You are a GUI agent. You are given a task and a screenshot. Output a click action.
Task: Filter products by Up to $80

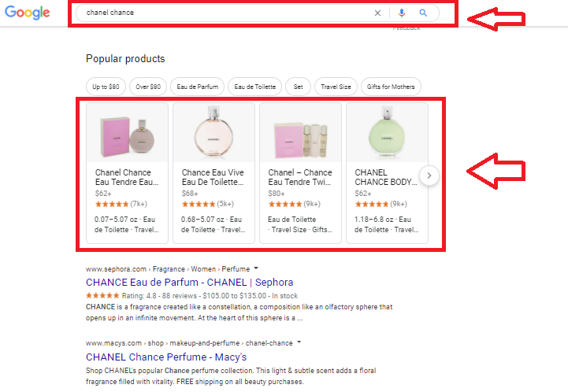[x=105, y=87]
